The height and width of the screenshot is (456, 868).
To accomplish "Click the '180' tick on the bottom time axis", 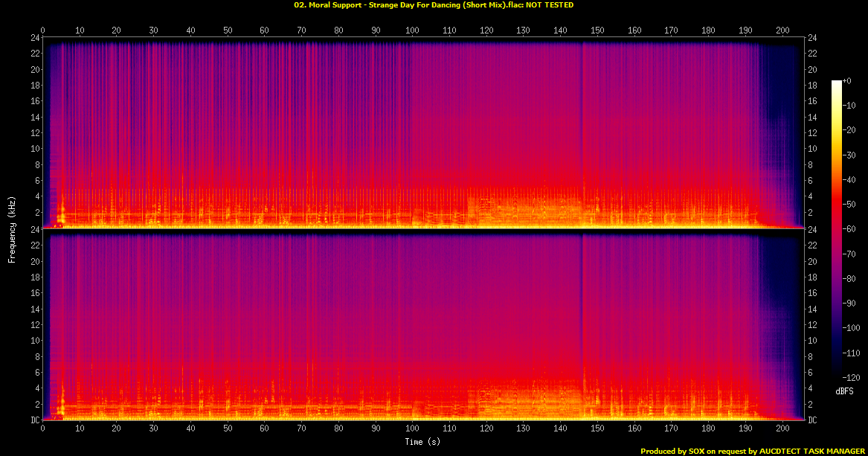I will [708, 428].
